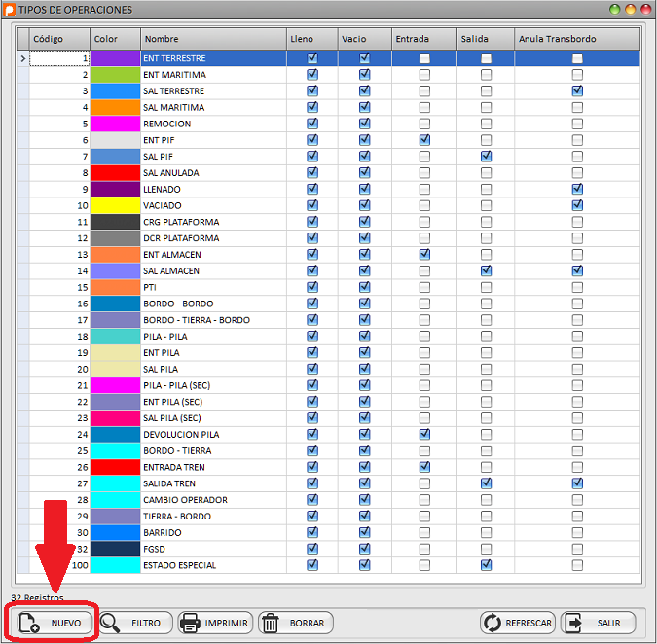The width and height of the screenshot is (657, 644).
Task: Toggle Salida checkbox for SALIDA TREN
Action: coord(486,483)
